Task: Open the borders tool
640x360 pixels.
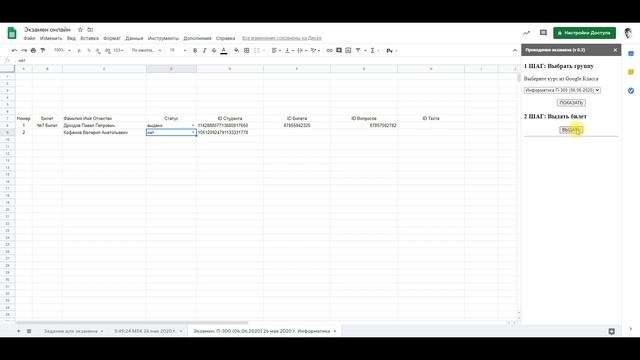Action: click(x=247, y=50)
